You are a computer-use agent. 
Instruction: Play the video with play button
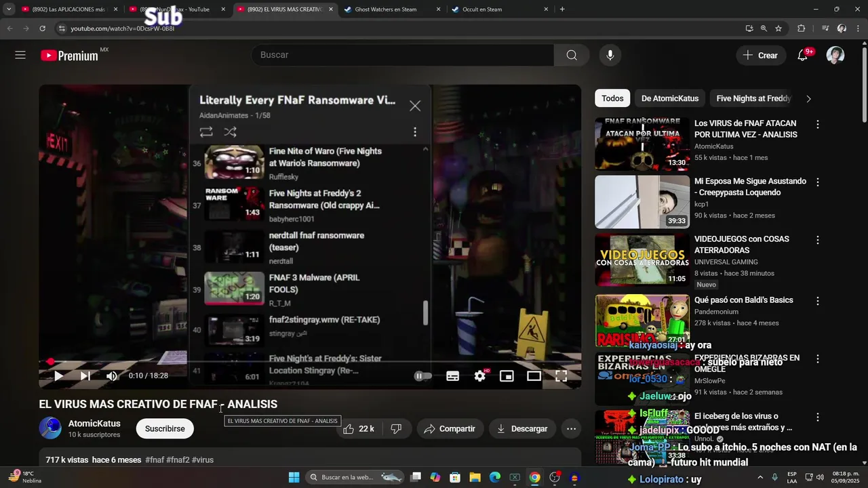click(x=59, y=375)
